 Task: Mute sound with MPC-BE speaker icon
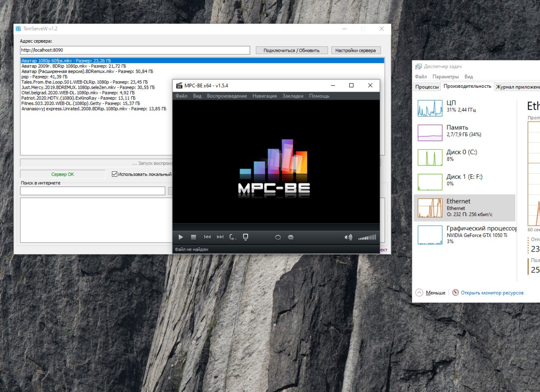coord(348,238)
